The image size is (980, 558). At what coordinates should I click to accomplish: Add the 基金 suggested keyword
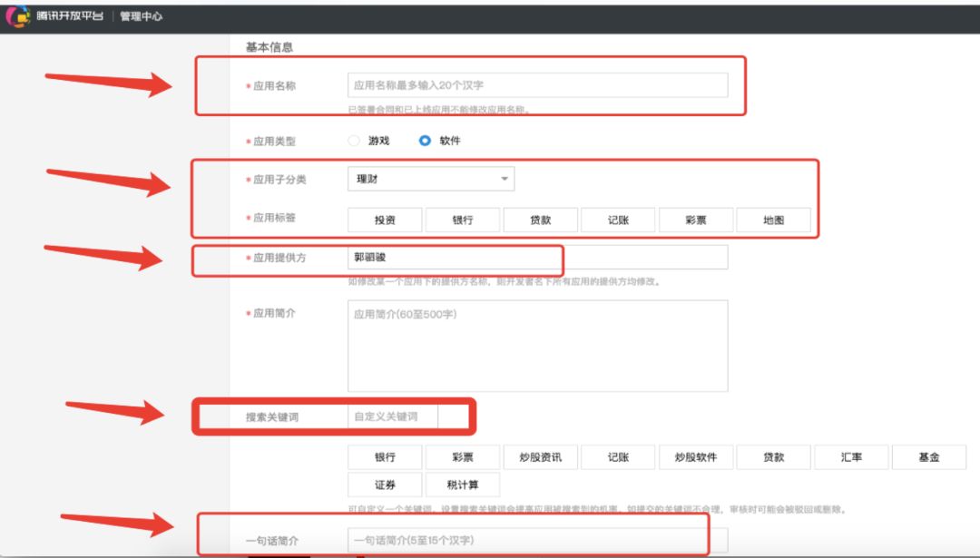click(x=928, y=457)
